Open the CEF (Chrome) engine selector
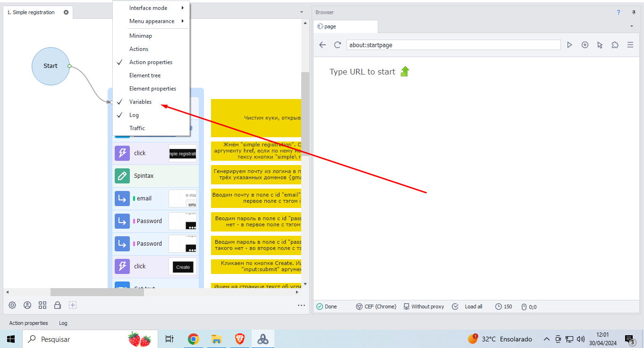Image resolution: width=644 pixels, height=348 pixels. pyautogui.click(x=376, y=307)
